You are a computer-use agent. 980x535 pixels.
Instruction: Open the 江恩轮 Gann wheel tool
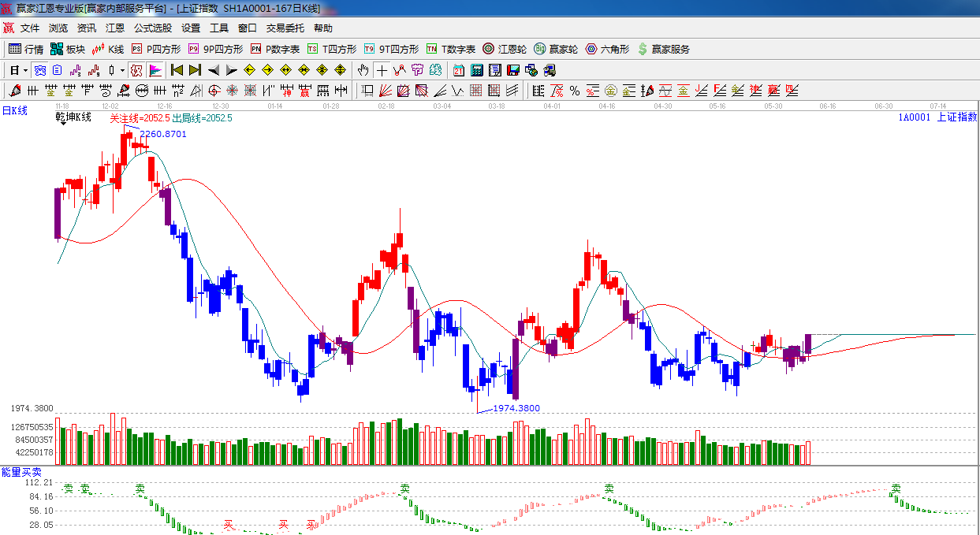505,49
